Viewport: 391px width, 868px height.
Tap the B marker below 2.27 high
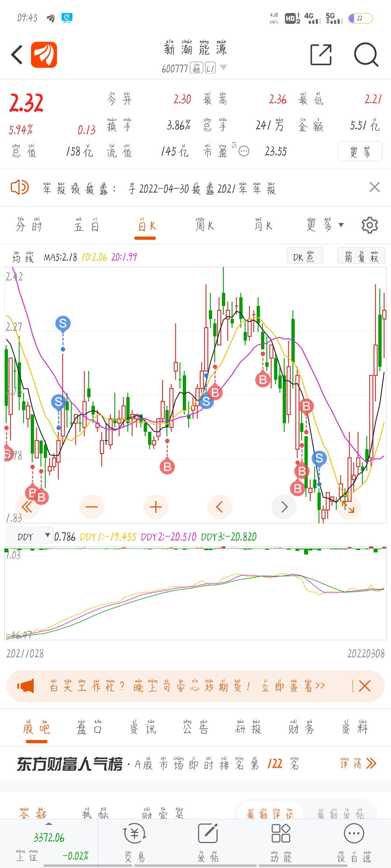coord(263,379)
